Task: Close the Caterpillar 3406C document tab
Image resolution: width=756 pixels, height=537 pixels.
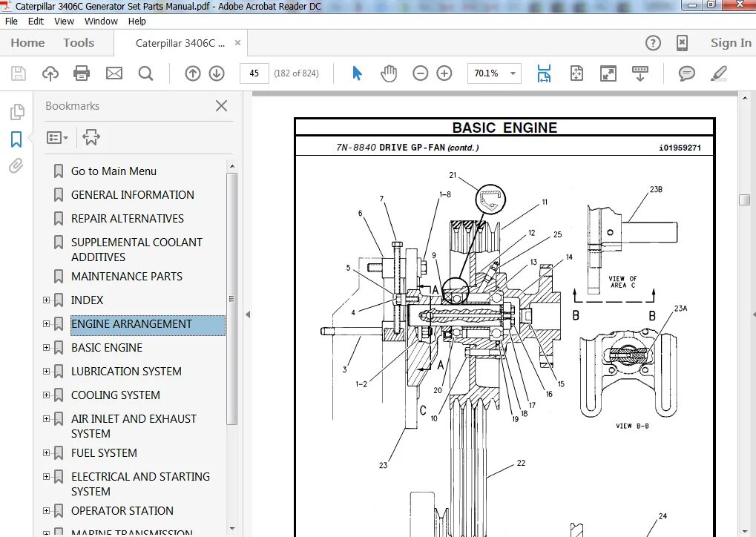Action: pyautogui.click(x=237, y=42)
